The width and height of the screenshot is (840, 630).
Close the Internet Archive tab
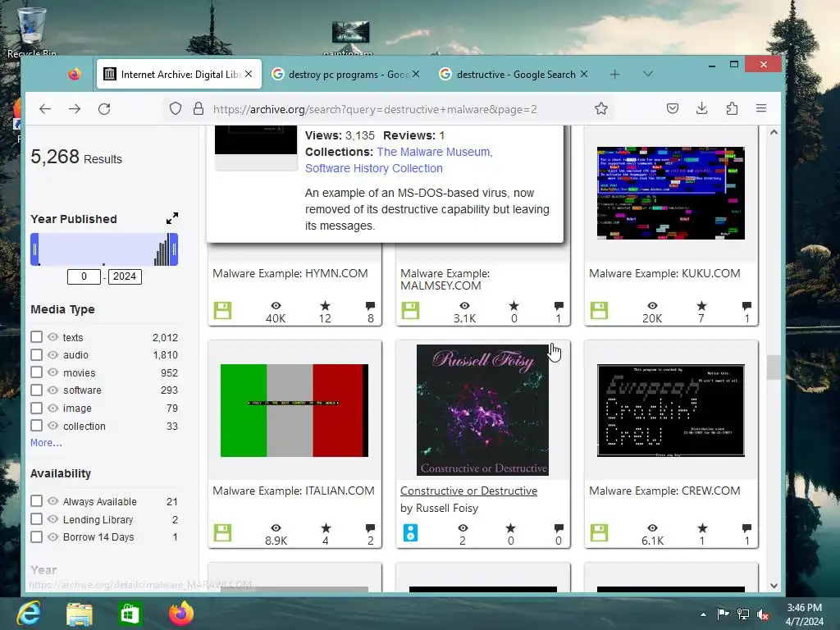249,75
